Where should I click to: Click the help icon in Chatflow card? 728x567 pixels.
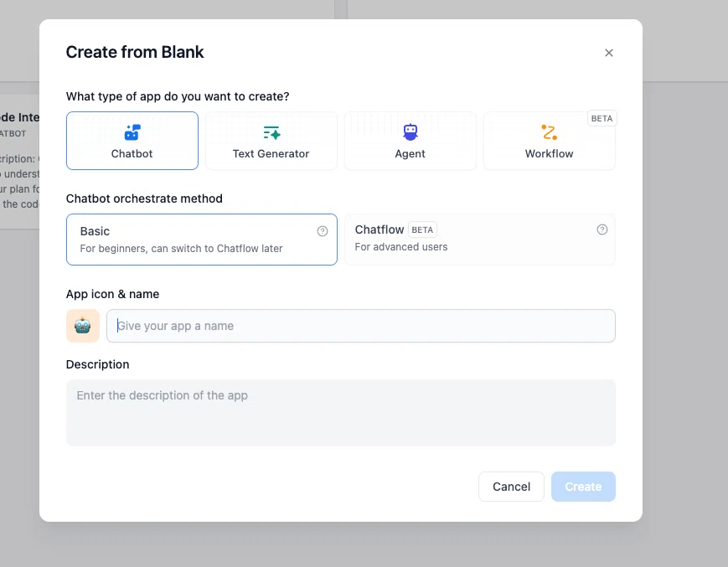click(x=602, y=229)
